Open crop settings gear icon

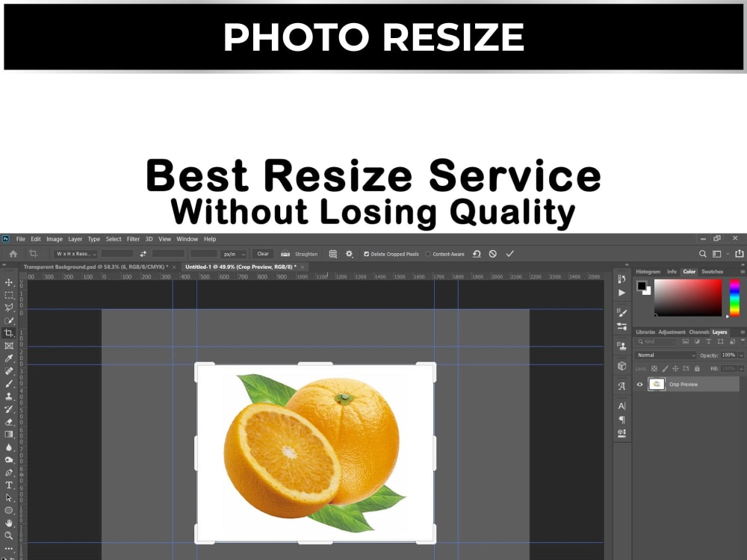pyautogui.click(x=349, y=254)
